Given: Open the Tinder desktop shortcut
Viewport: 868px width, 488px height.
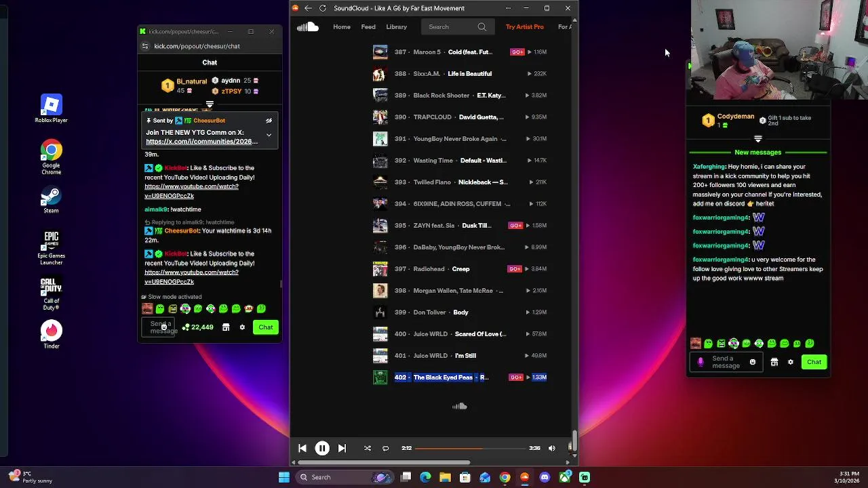Looking at the screenshot, I should [x=51, y=335].
